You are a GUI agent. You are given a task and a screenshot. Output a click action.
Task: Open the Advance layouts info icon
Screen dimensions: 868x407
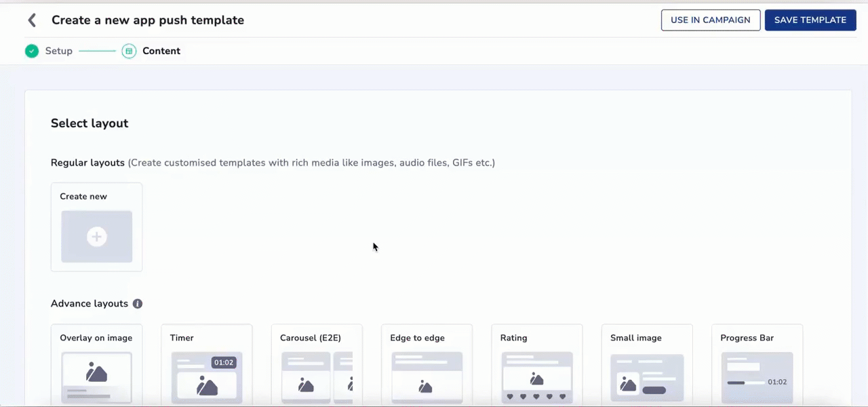coord(137,303)
